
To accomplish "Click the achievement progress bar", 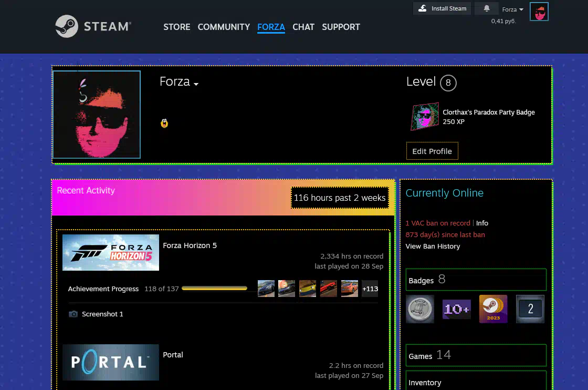I will tap(214, 288).
